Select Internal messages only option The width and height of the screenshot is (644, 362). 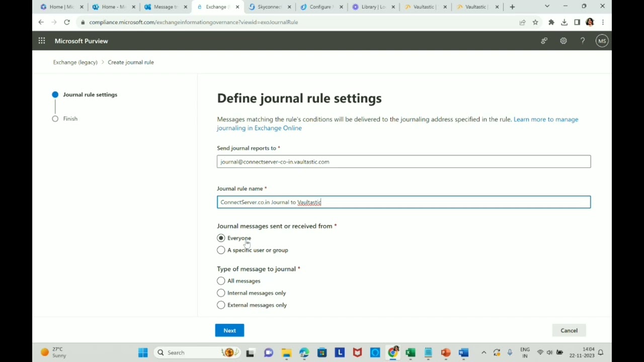pos(221,293)
